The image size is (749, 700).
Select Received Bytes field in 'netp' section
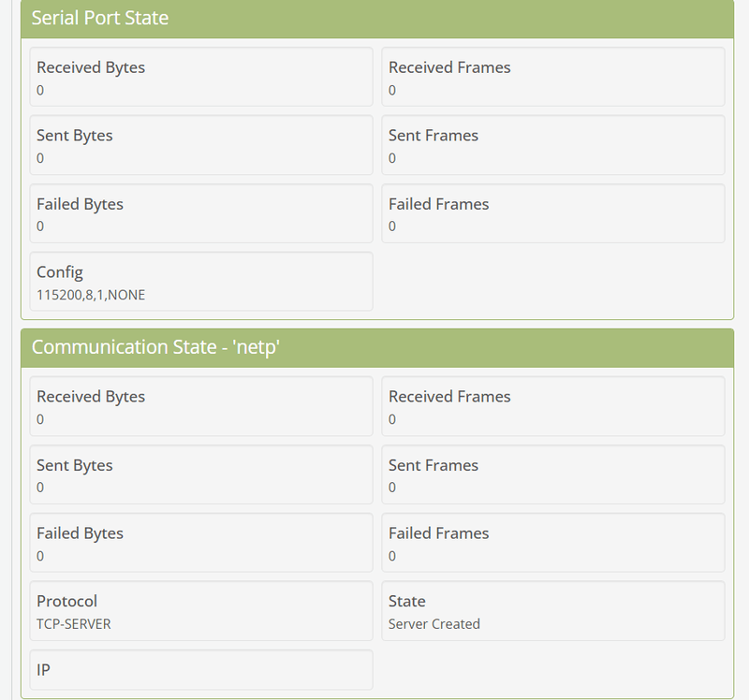201,406
